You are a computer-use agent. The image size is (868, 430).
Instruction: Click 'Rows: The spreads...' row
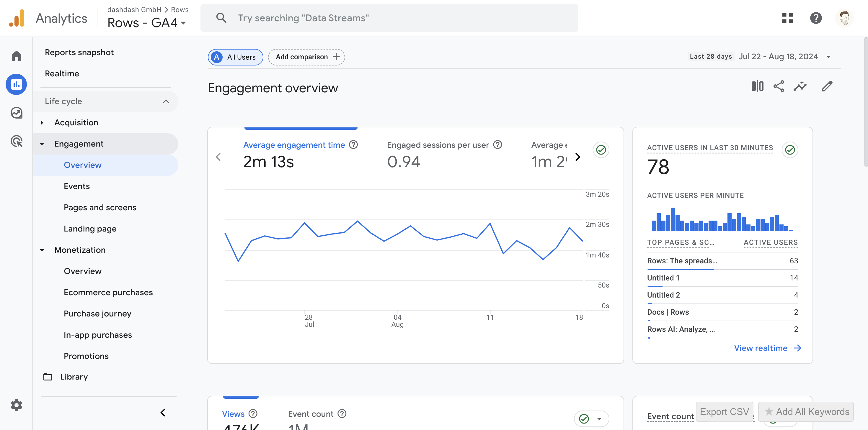tap(722, 261)
